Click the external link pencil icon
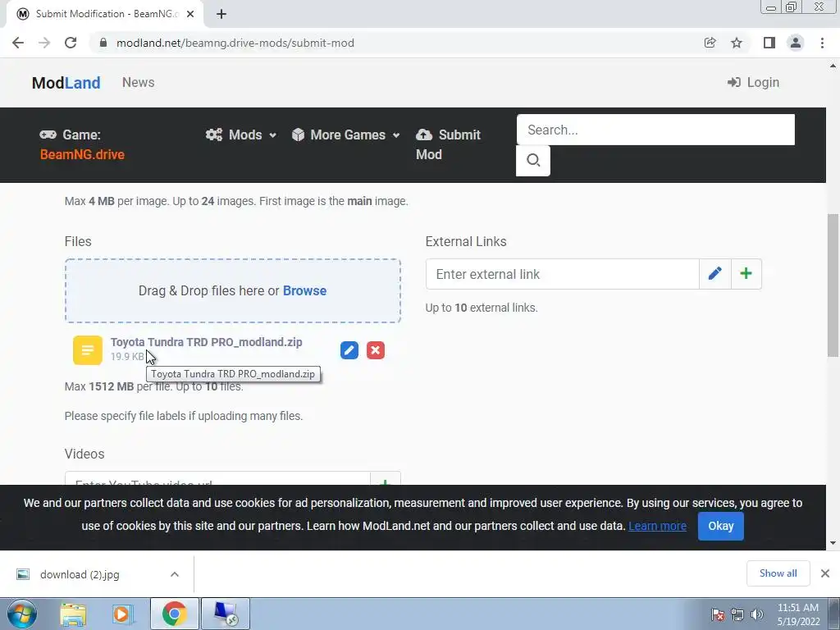 (714, 274)
